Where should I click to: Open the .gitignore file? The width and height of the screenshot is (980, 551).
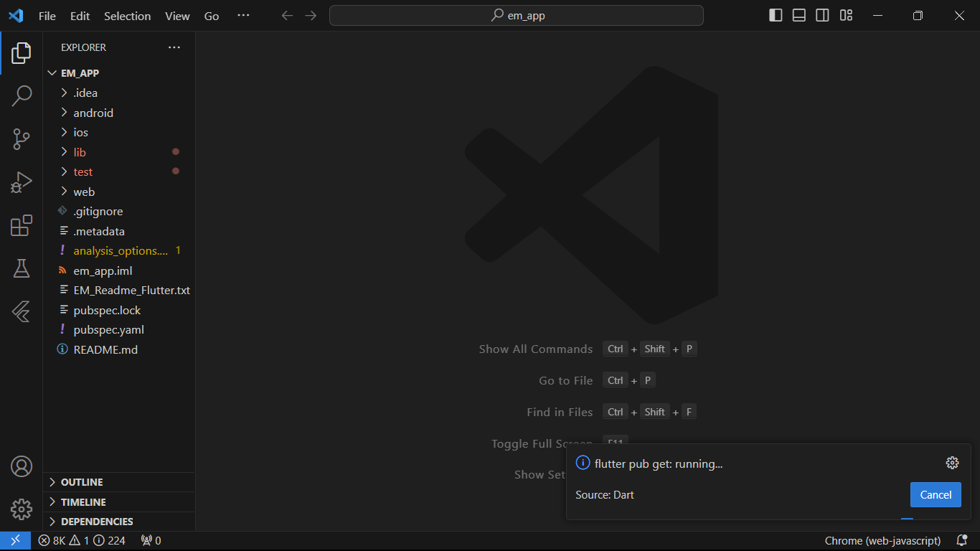119,212
